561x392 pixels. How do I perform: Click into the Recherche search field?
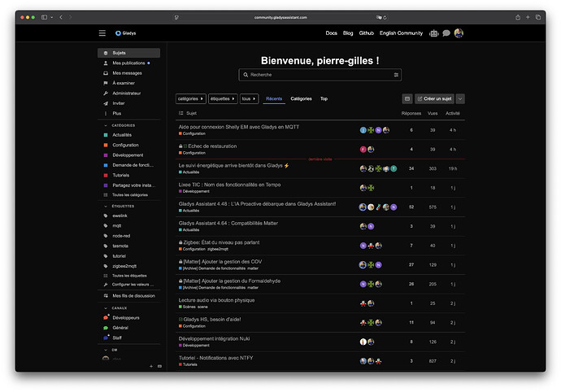click(x=317, y=75)
